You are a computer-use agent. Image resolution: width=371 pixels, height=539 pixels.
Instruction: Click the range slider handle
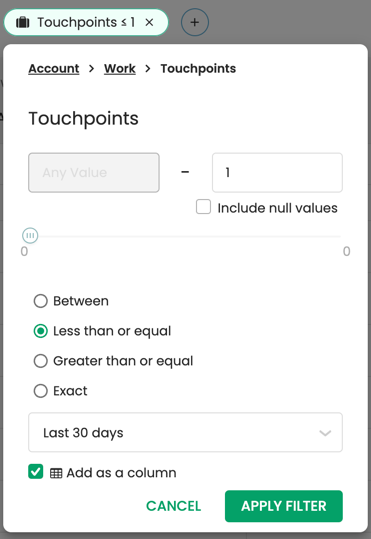(30, 236)
